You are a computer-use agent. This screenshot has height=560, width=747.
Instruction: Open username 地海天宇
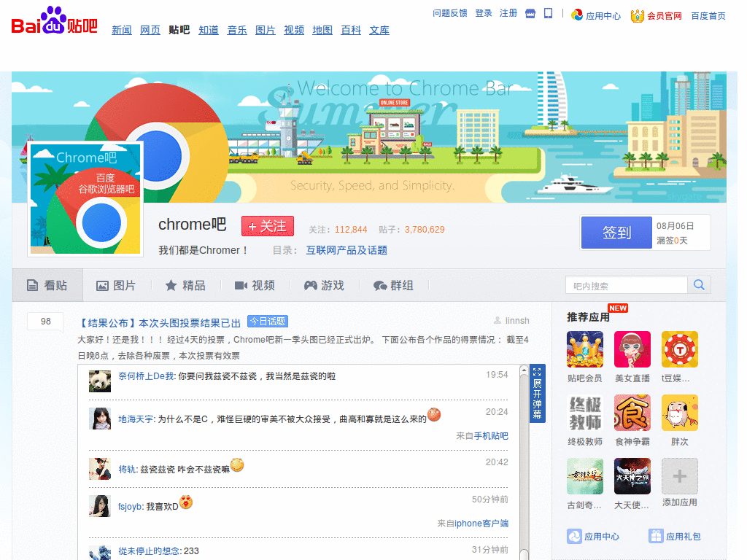pos(136,419)
